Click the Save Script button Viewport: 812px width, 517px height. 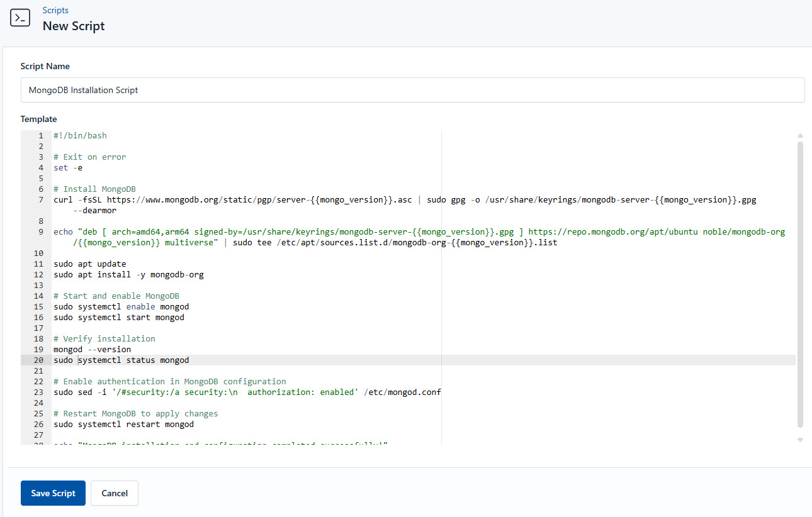coord(53,493)
